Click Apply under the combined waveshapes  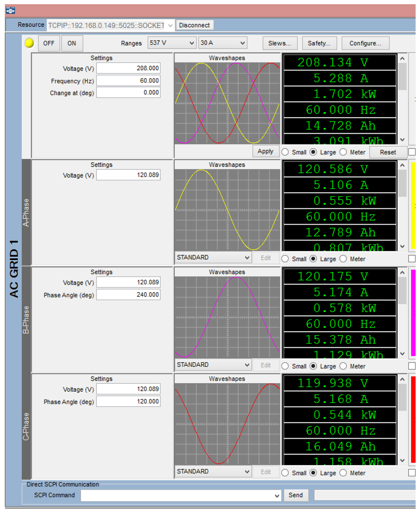pyautogui.click(x=266, y=151)
